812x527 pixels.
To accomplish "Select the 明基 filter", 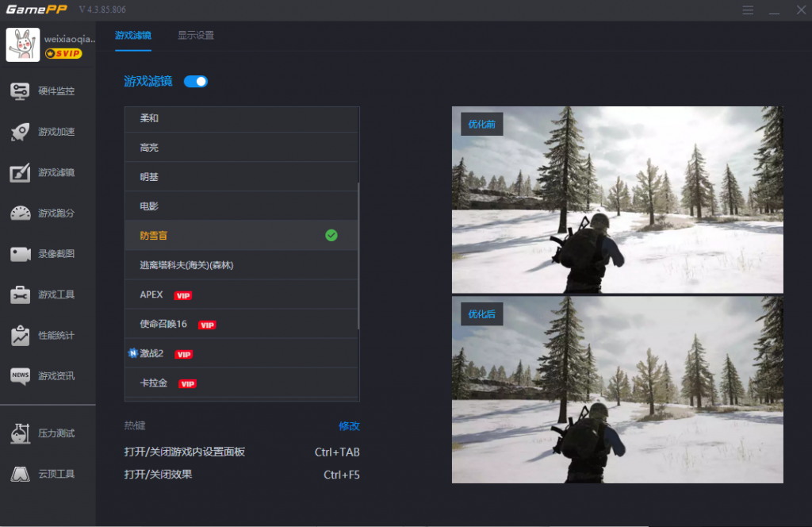I will [x=241, y=177].
